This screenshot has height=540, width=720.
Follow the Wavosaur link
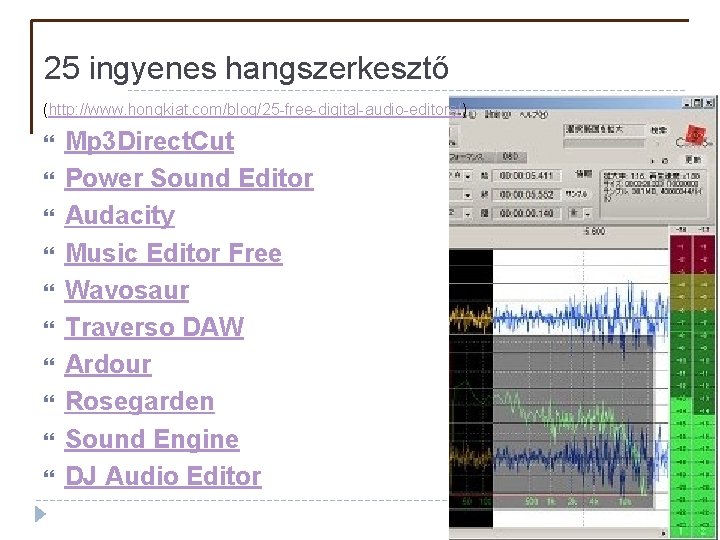(127, 290)
